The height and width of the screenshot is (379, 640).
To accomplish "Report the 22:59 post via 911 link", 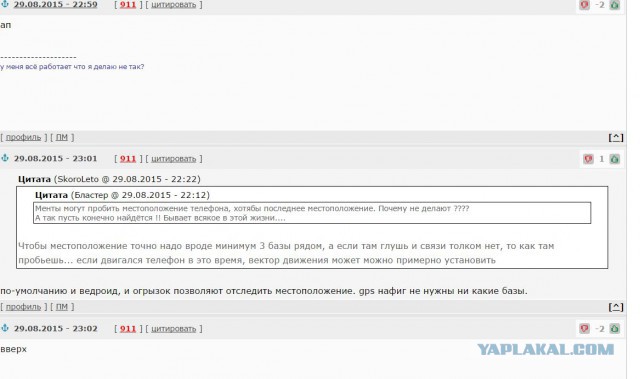I will click(x=128, y=4).
